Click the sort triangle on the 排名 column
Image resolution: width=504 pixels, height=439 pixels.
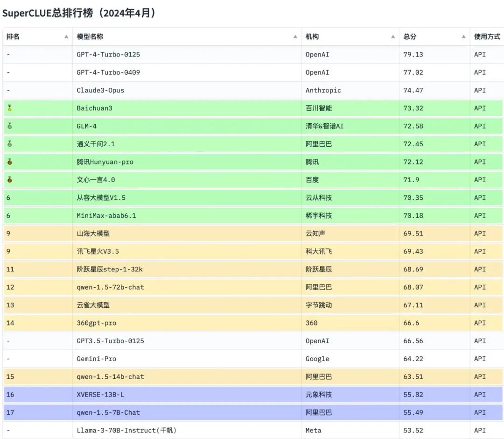pos(65,35)
